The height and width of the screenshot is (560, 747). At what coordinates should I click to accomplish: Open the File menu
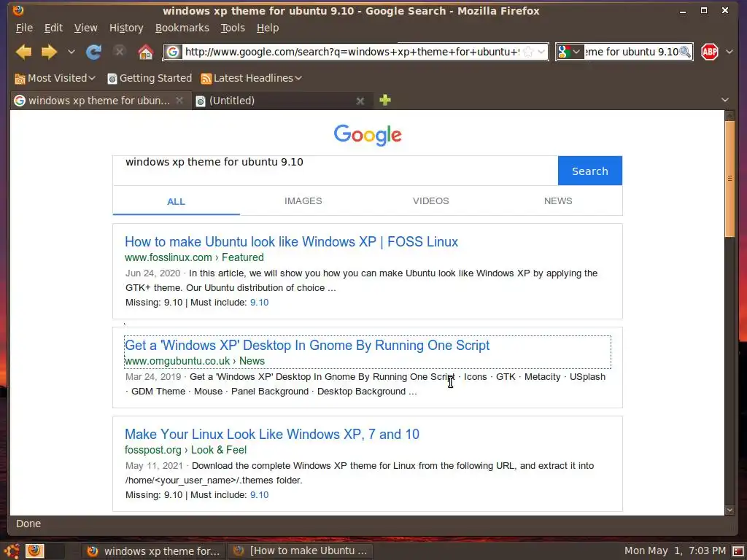tap(24, 28)
